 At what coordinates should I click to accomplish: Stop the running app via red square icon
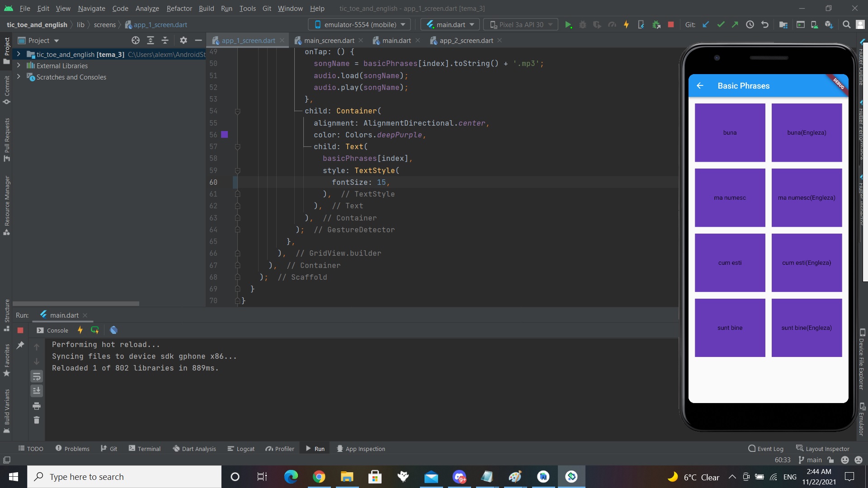pyautogui.click(x=671, y=24)
